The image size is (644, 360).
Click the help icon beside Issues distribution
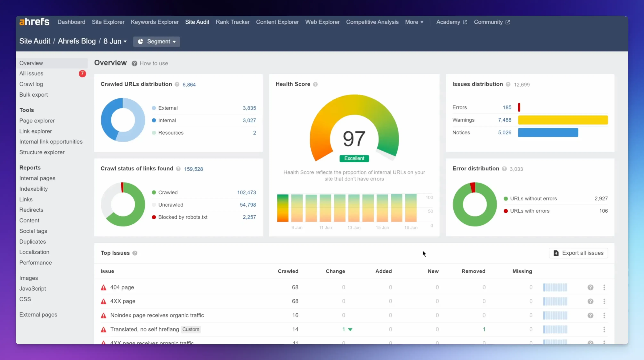click(x=508, y=84)
